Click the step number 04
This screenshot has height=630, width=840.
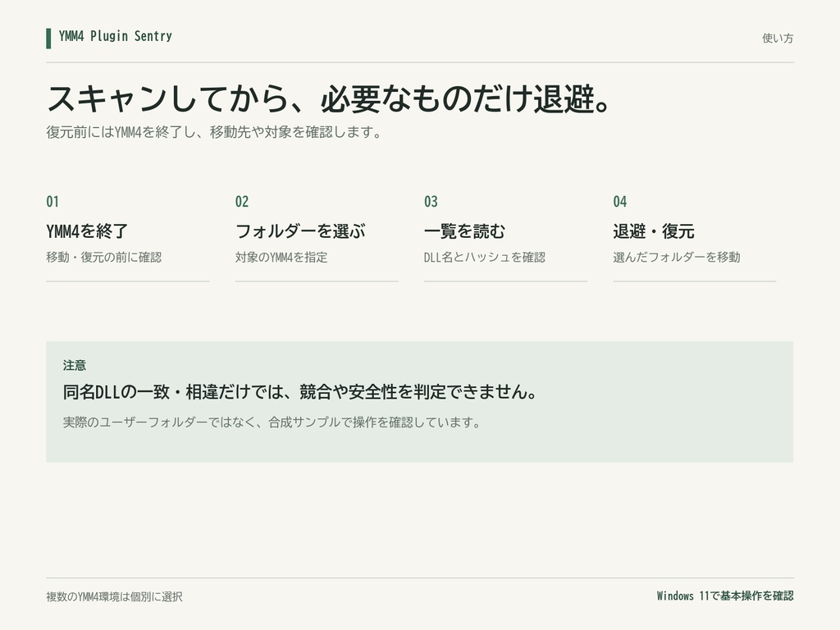point(620,202)
